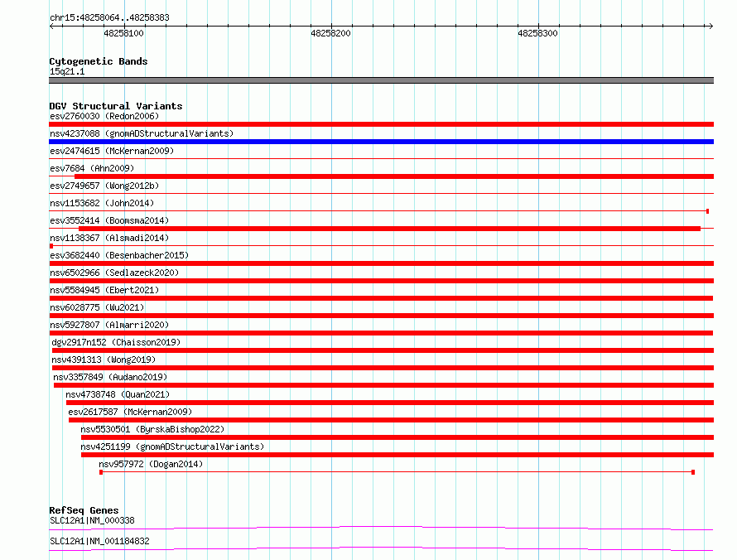Click ruler position 48258200
The height and width of the screenshot is (560, 737).
coord(331,33)
